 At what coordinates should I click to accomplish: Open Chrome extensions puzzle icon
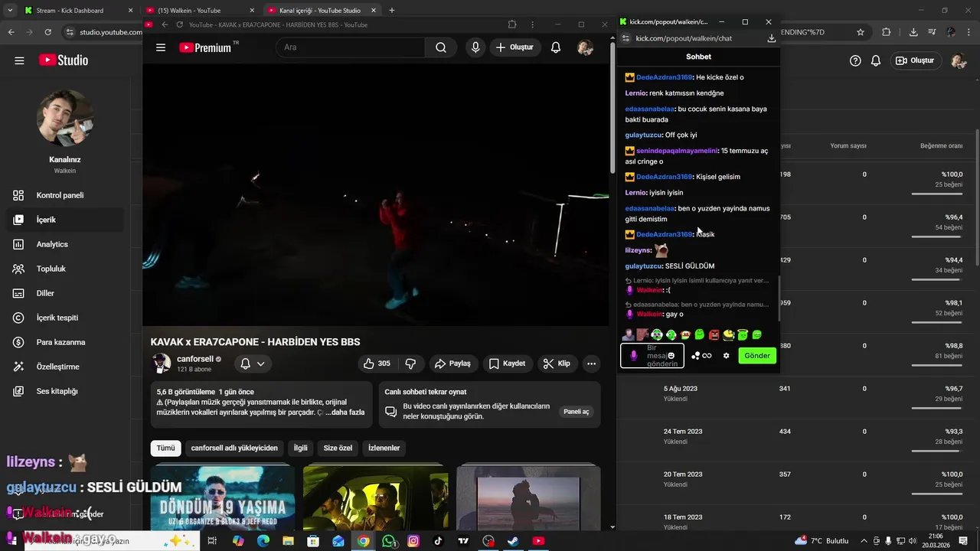886,32
